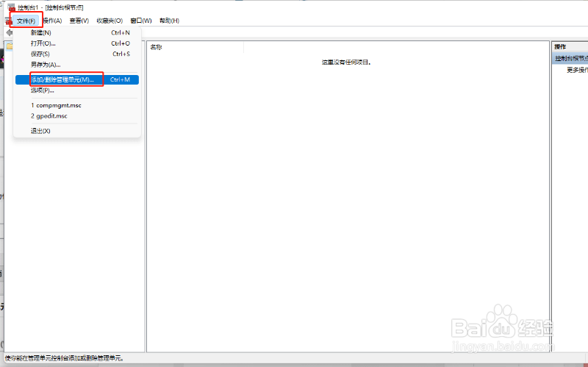Open recent file 1 compmgmt.msc

77,105
